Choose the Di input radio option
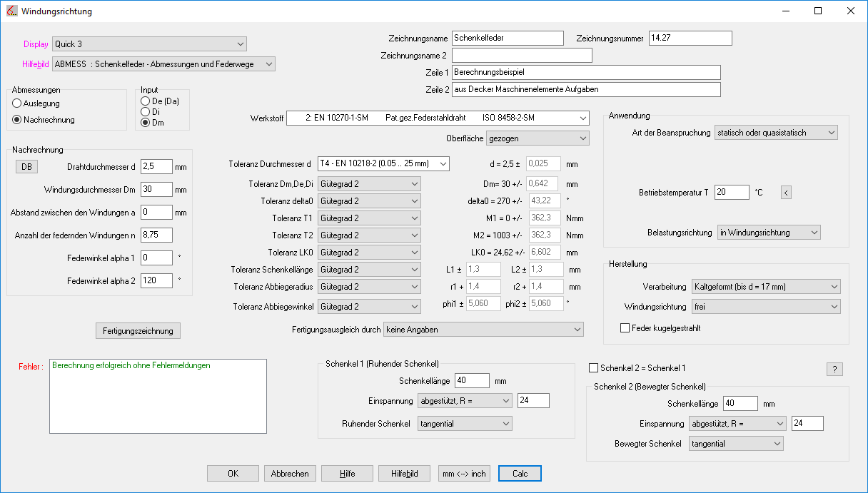The image size is (868, 493). tap(146, 112)
